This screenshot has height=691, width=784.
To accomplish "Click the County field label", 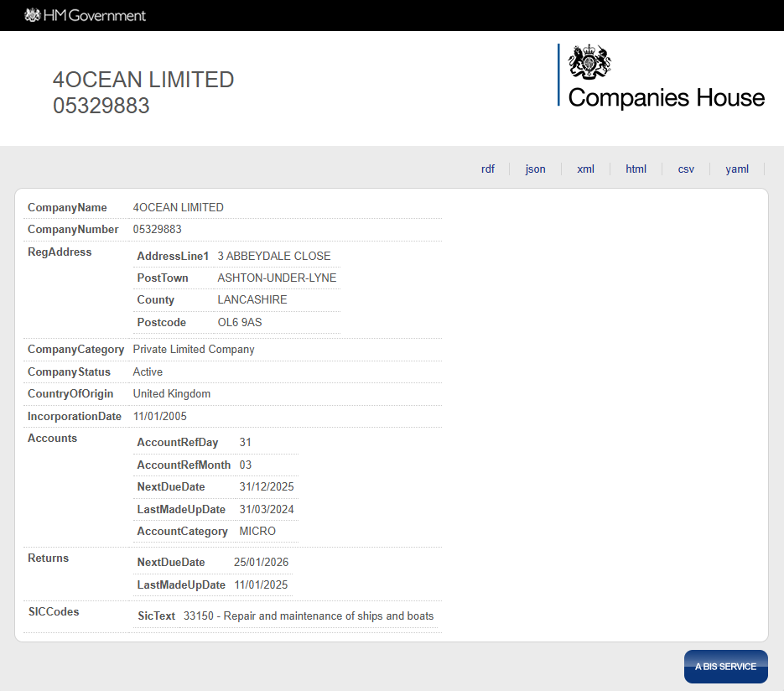I will point(155,300).
